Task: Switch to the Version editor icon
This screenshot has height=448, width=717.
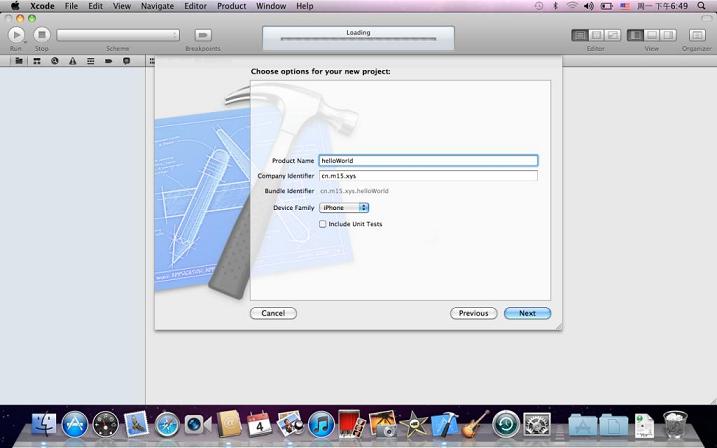Action: point(613,35)
